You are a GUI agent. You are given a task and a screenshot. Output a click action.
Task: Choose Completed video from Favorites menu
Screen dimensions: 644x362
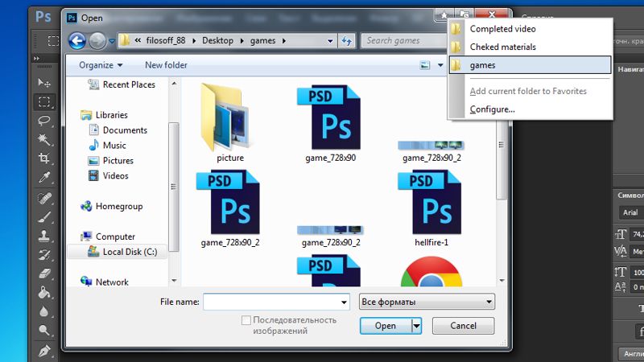[x=530, y=29]
